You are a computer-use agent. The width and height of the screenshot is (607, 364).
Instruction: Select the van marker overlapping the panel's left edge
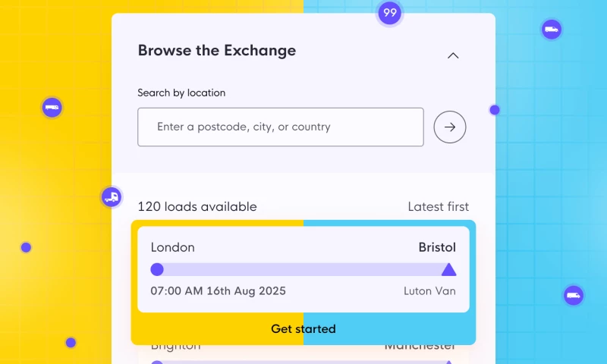[x=112, y=197]
